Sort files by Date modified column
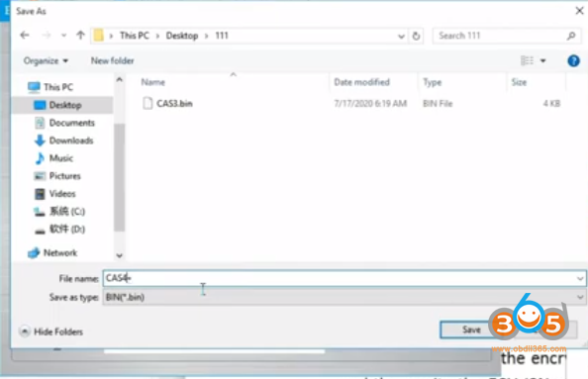The image size is (588, 379). click(361, 82)
